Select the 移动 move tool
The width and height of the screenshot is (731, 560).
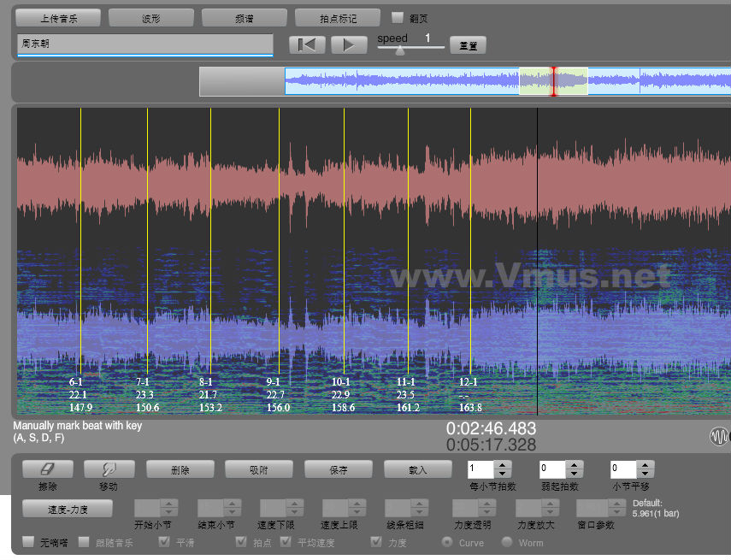tap(109, 469)
